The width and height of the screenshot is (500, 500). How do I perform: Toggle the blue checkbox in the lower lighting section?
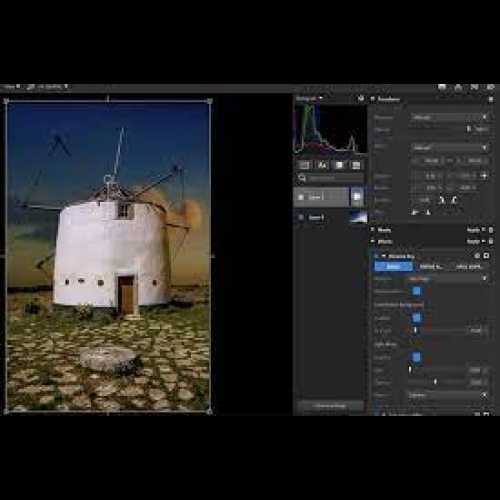click(416, 357)
